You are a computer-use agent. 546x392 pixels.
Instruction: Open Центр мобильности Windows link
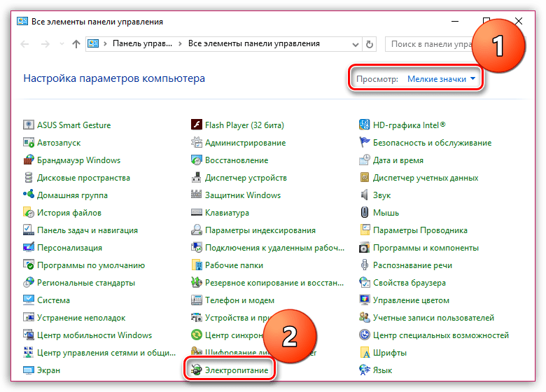pos(94,335)
